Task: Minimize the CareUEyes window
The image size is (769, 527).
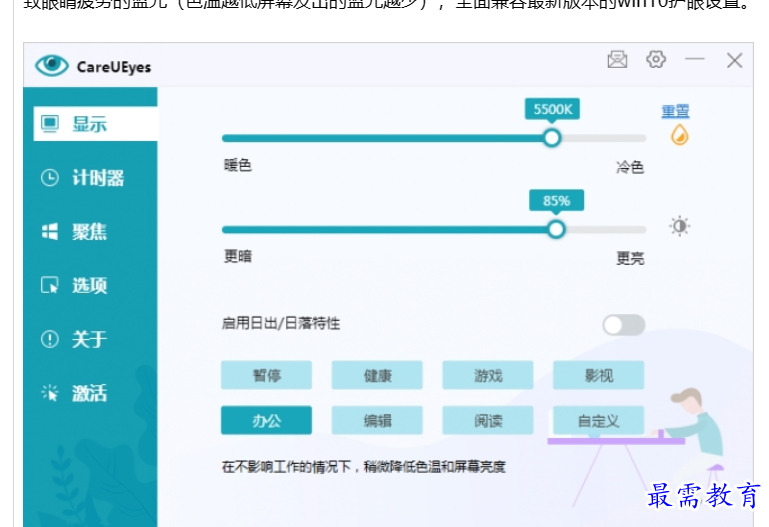Action: point(694,59)
